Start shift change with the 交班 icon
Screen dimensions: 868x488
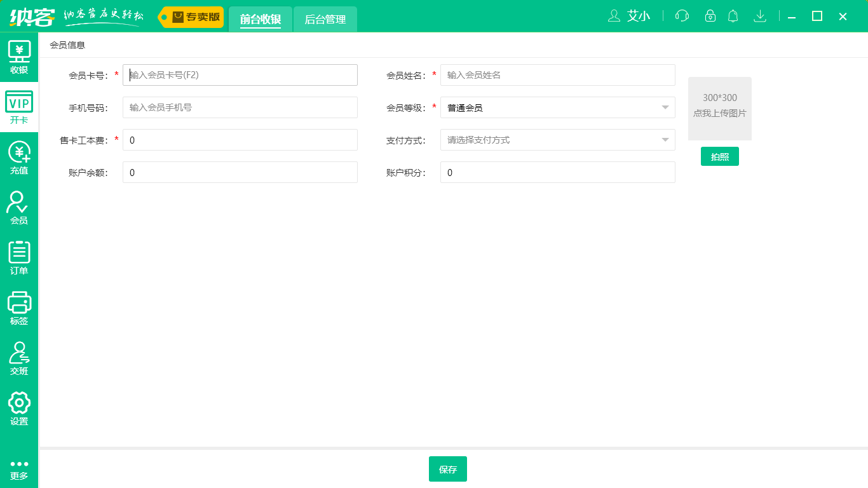coord(19,358)
